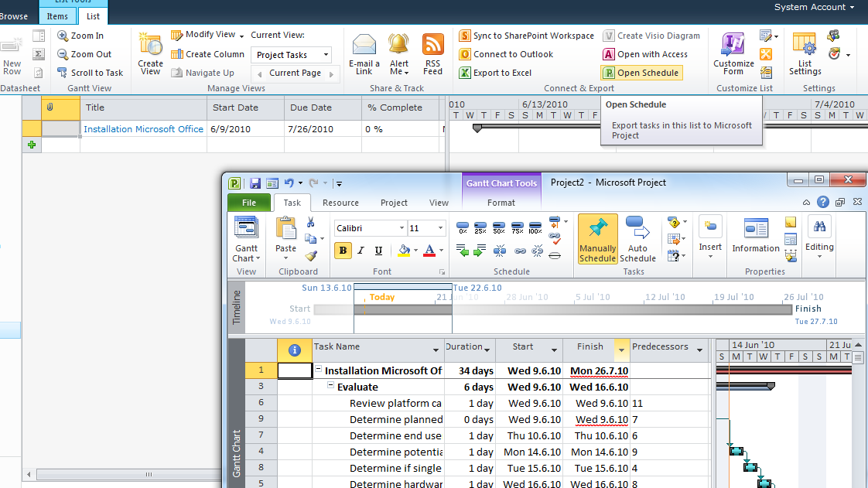Click Insert in Project ribbon

tap(710, 236)
